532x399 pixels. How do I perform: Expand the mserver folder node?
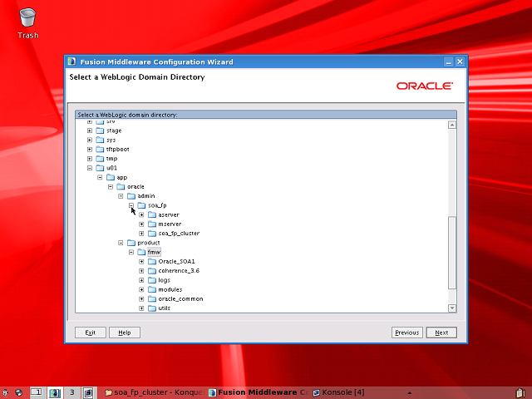coord(141,224)
